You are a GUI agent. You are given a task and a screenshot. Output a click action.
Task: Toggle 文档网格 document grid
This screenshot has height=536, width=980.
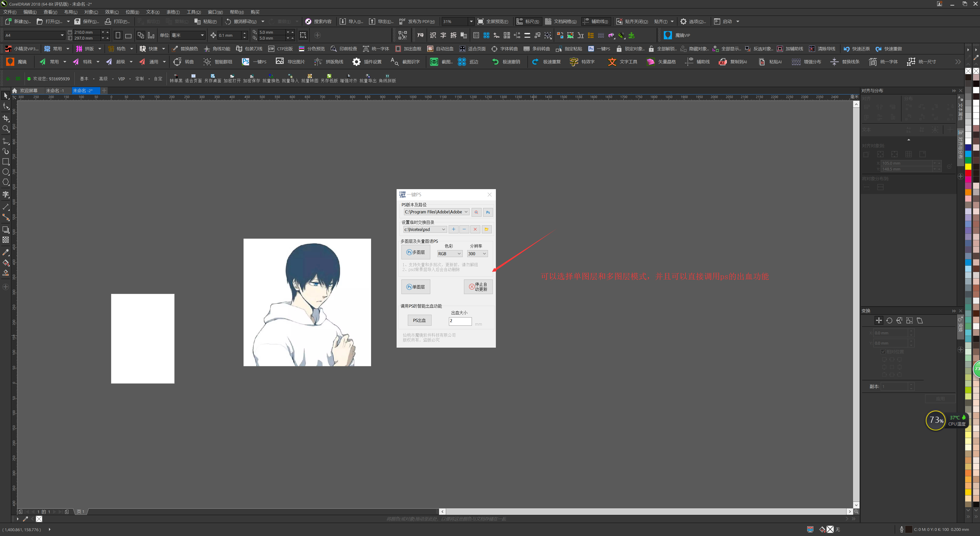click(561, 21)
